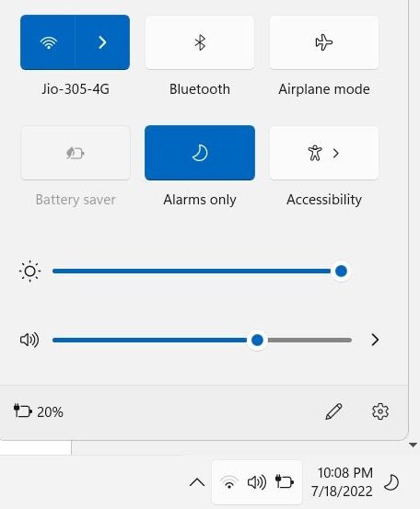Click the taskbar speaker tray icon

coord(257,482)
